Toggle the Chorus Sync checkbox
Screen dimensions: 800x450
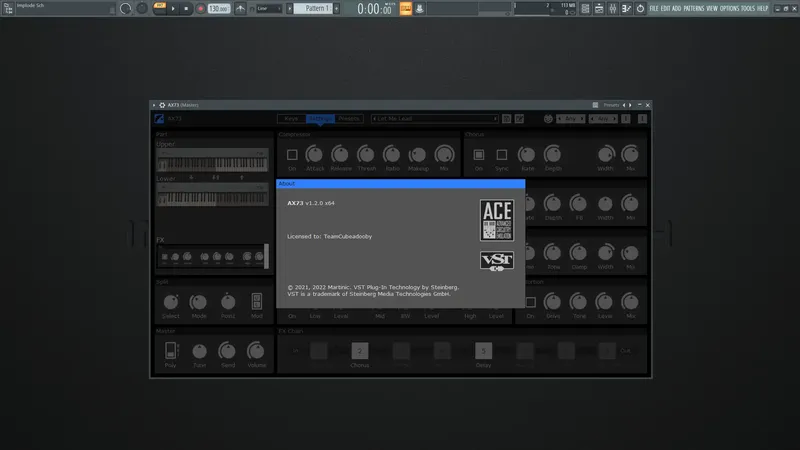click(x=502, y=155)
